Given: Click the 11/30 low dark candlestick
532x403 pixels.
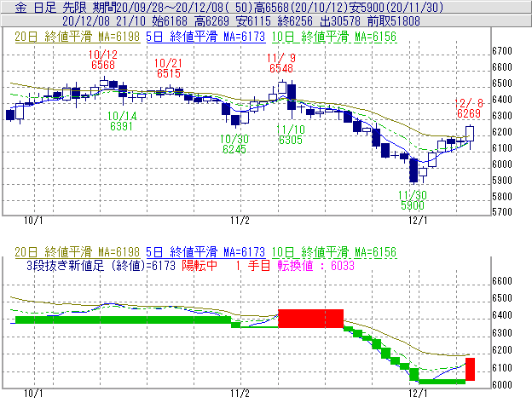Looking at the screenshot, I should [413, 170].
